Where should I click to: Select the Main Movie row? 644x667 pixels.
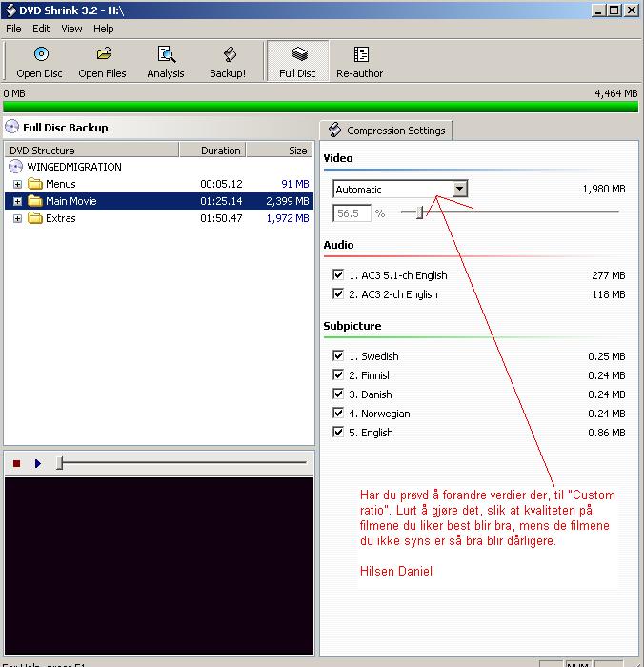159,201
